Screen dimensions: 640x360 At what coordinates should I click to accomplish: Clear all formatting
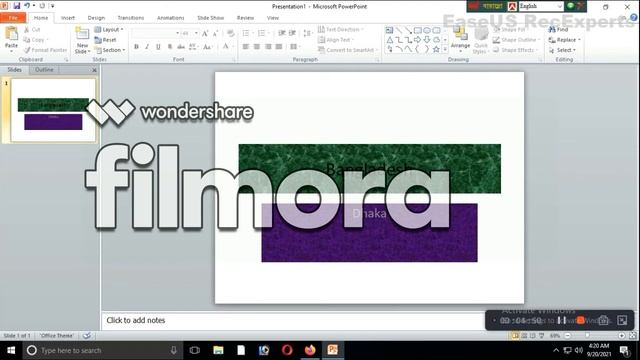pos(231,33)
